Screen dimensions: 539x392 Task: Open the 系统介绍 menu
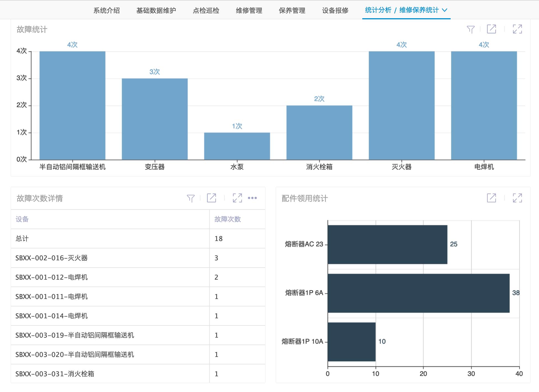(106, 10)
